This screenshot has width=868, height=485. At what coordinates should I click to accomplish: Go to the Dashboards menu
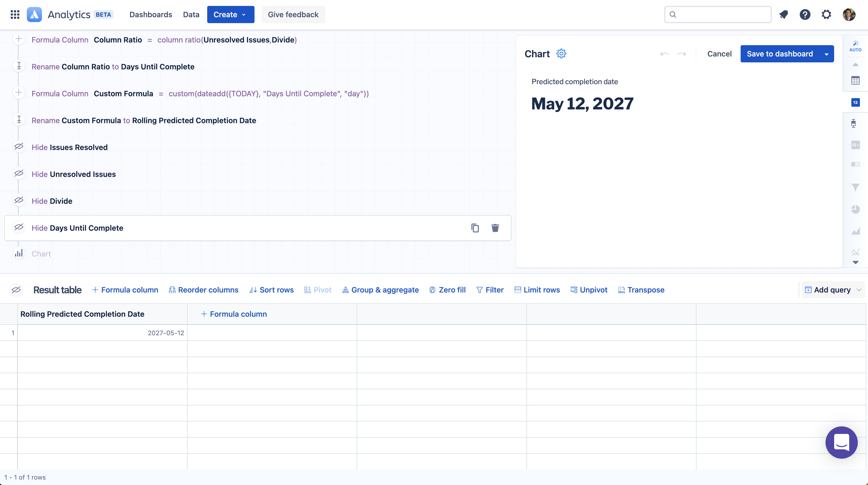coord(150,15)
